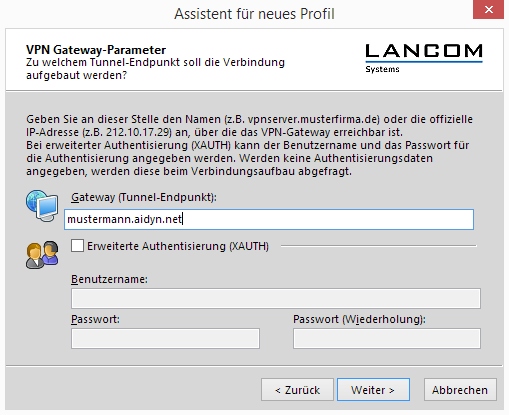Image resolution: width=509 pixels, height=415 pixels.
Task: Cancel the wizard via Abbrechen
Action: click(x=460, y=390)
